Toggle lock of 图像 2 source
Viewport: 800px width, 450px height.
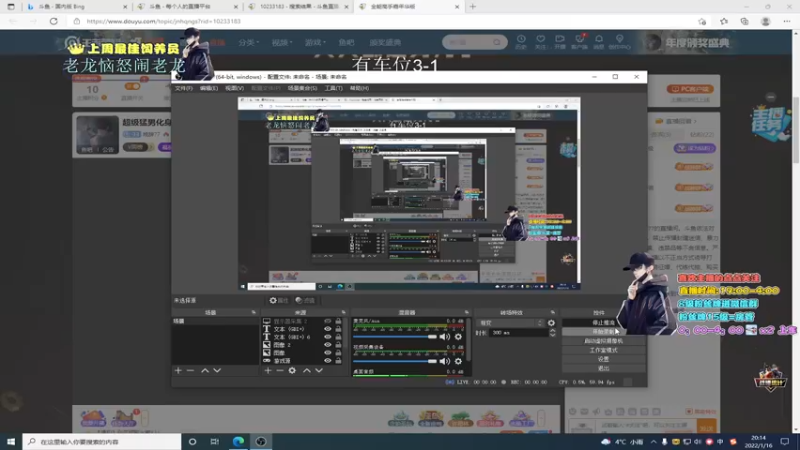[338, 345]
